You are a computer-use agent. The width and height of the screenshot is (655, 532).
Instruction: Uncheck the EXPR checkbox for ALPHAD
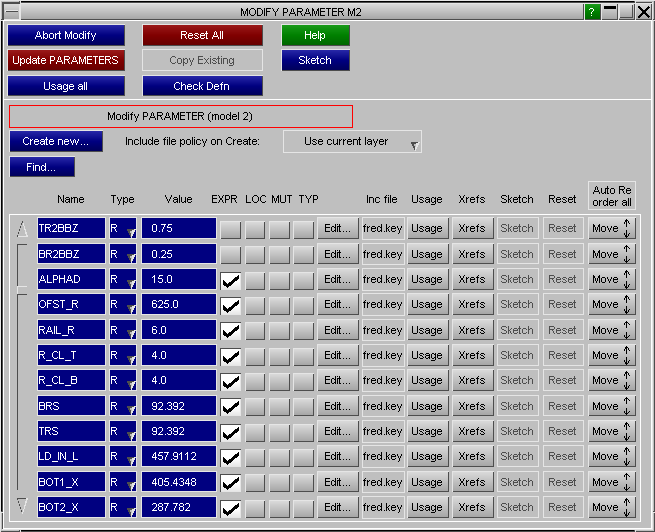(x=231, y=280)
